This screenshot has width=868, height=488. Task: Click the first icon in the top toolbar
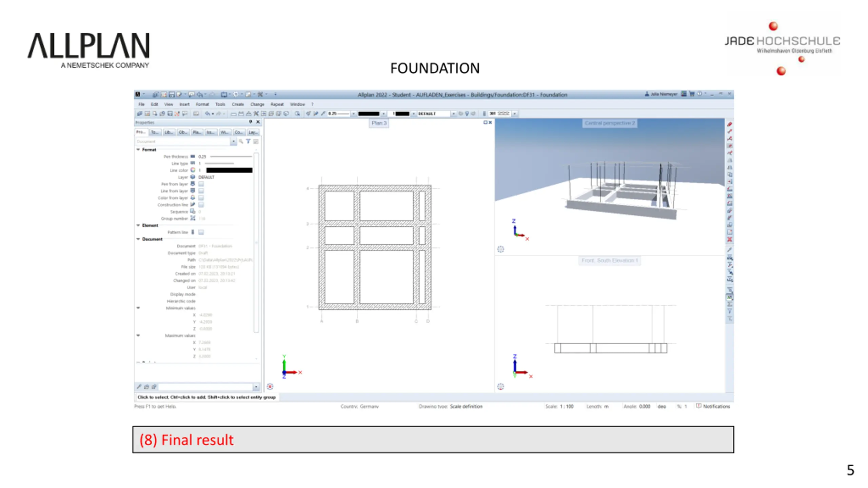(x=139, y=114)
